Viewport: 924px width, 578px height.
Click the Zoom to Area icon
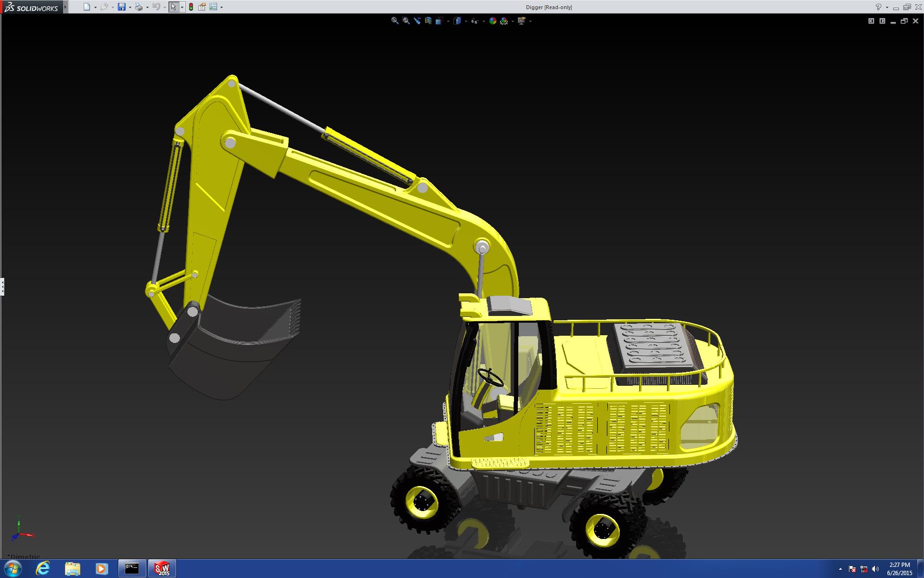tap(406, 21)
